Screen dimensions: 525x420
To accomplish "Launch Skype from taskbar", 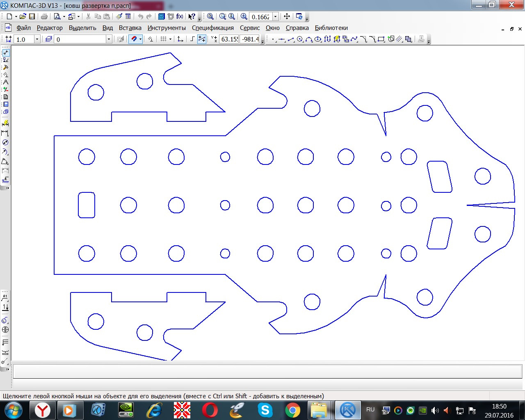I will [265, 410].
